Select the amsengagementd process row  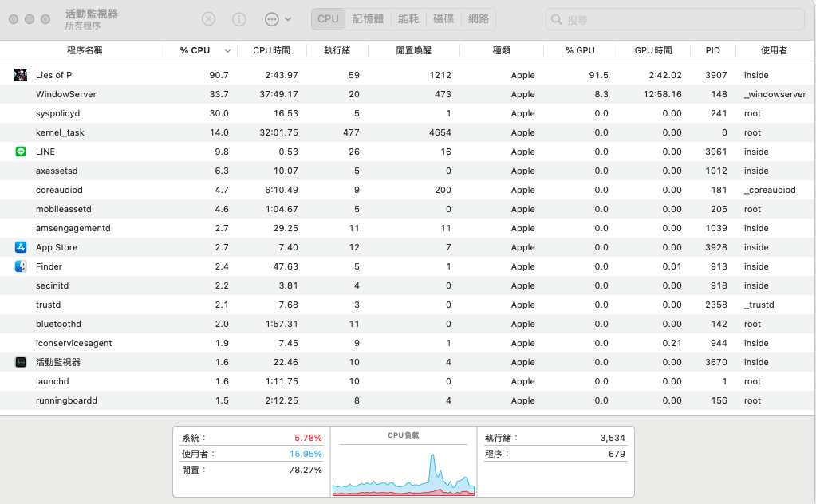click(407, 228)
